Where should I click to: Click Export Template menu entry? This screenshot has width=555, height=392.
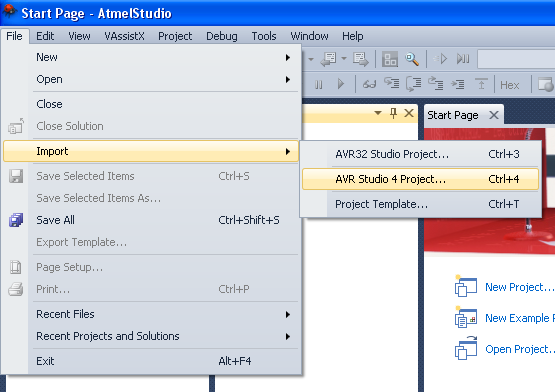[x=151, y=242]
